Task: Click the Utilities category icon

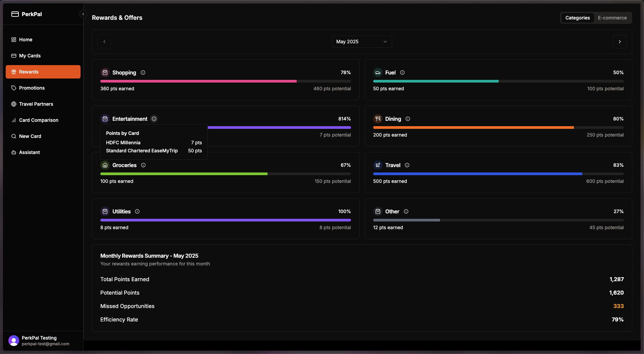Action: coord(105,211)
